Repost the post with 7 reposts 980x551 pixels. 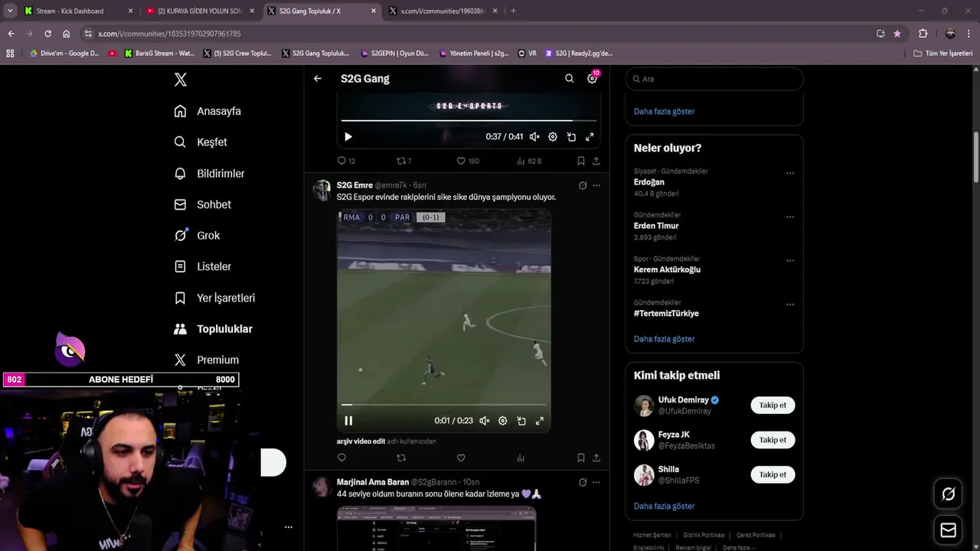404,161
